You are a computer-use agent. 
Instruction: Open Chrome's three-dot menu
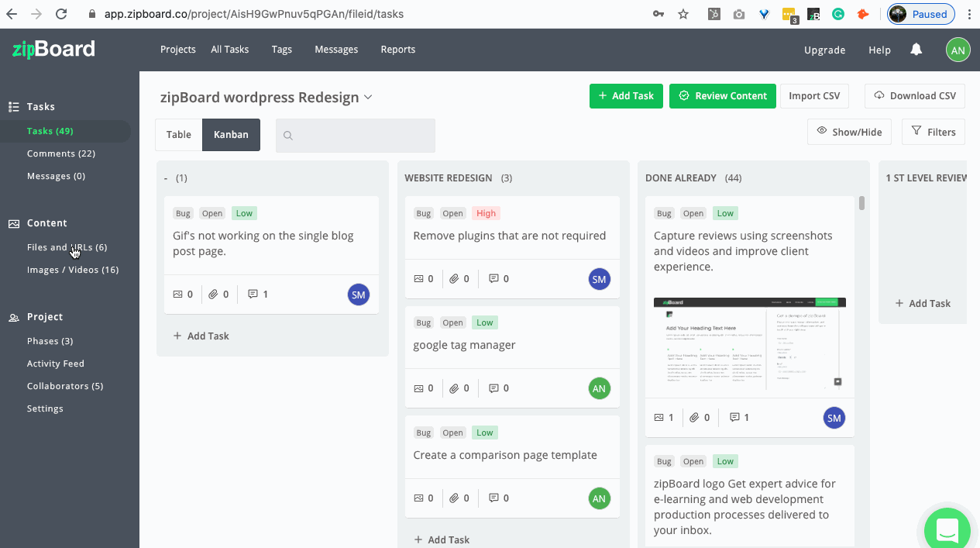click(x=969, y=14)
